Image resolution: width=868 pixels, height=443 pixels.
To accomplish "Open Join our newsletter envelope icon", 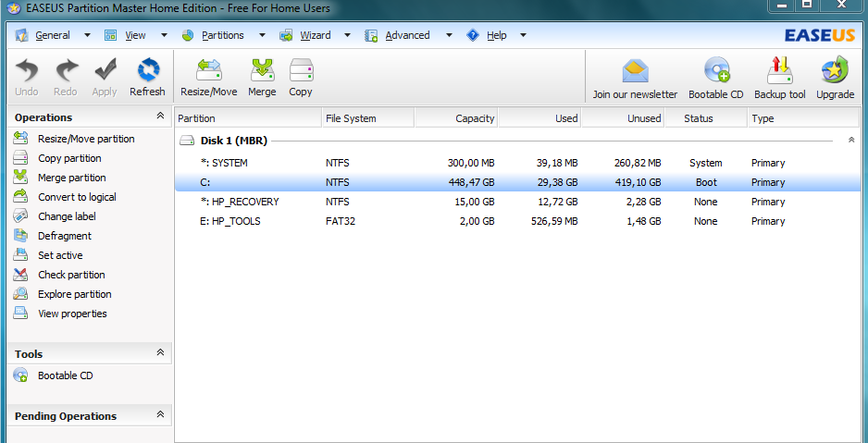I will coord(635,70).
